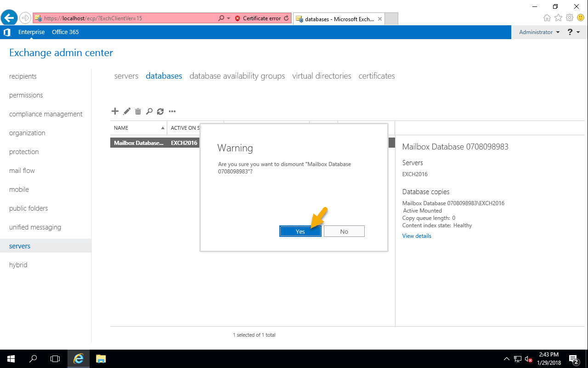Reload the page with address bar refresh icon

pos(287,18)
